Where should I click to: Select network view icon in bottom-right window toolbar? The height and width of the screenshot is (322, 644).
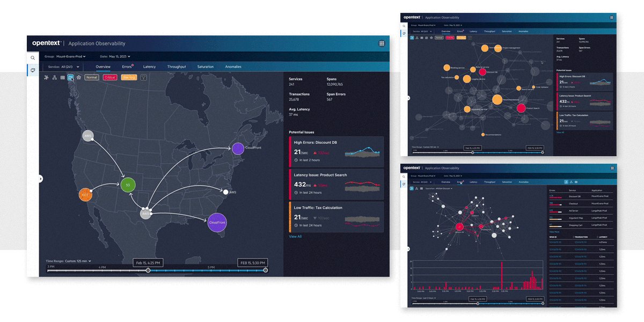(x=412, y=188)
